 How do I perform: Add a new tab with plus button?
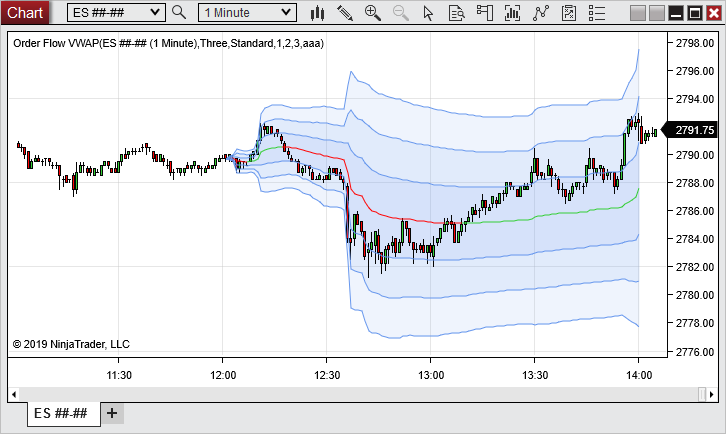(x=112, y=413)
